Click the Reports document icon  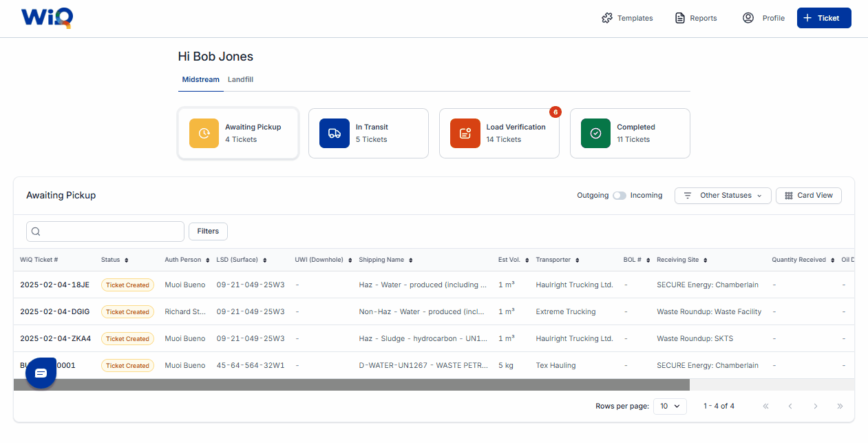click(680, 18)
